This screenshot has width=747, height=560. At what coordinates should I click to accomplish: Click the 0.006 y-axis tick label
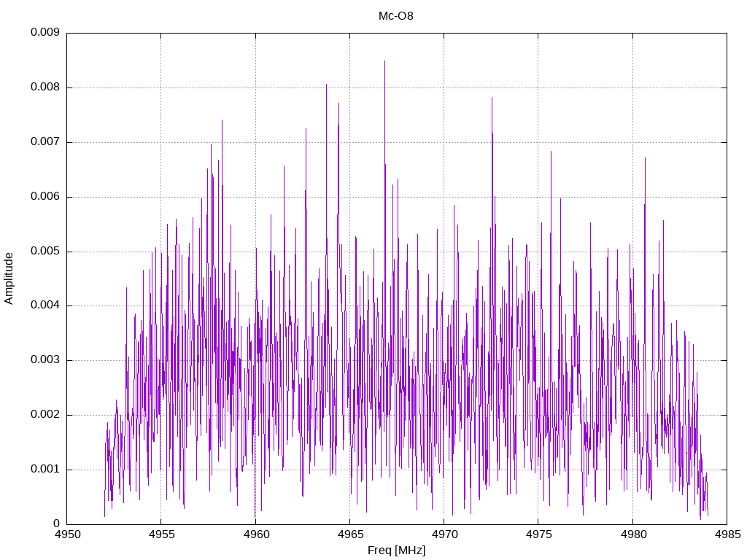coord(45,197)
